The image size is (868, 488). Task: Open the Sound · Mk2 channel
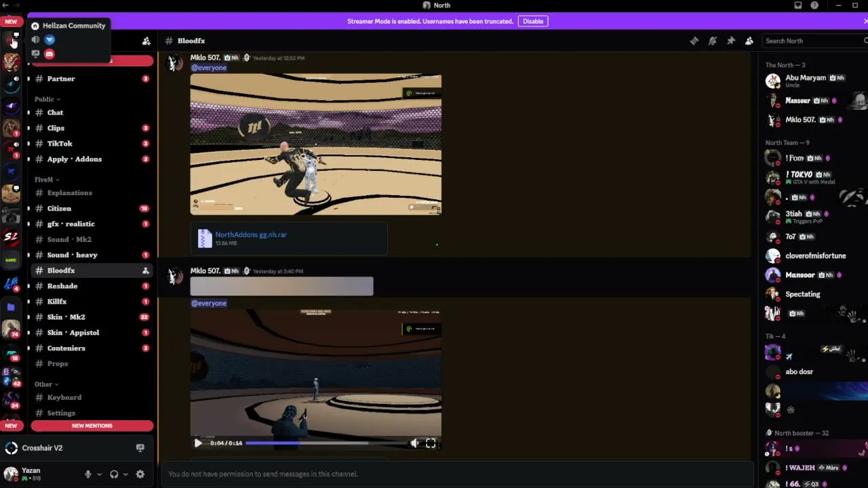tap(92, 240)
